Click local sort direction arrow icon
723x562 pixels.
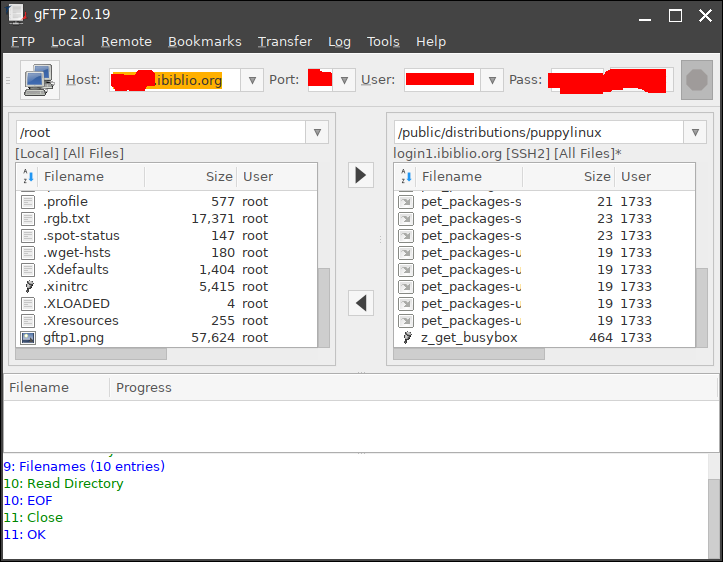click(28, 177)
